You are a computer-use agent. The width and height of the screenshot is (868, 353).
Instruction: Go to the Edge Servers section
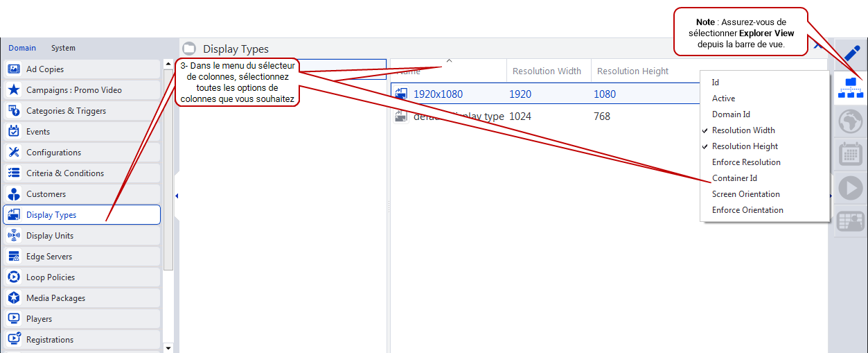pos(48,257)
